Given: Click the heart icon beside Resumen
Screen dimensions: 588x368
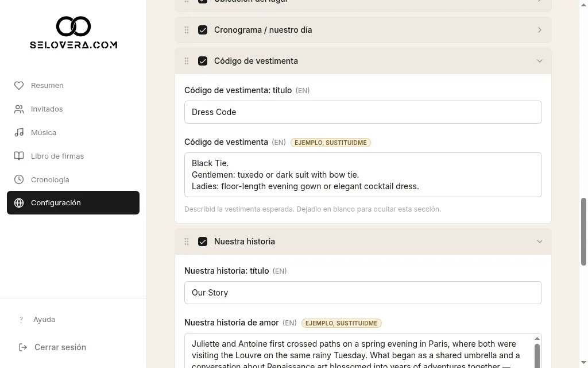Looking at the screenshot, I should click(x=19, y=86).
